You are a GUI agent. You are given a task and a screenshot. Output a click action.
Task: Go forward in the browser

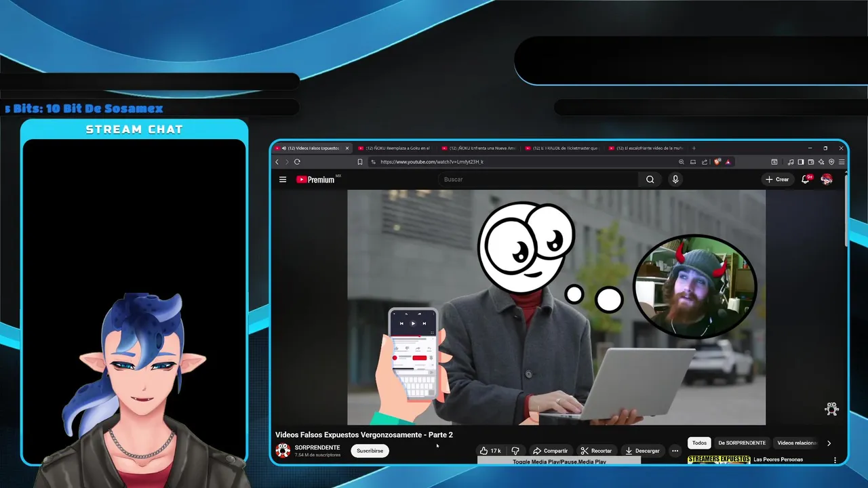[286, 162]
